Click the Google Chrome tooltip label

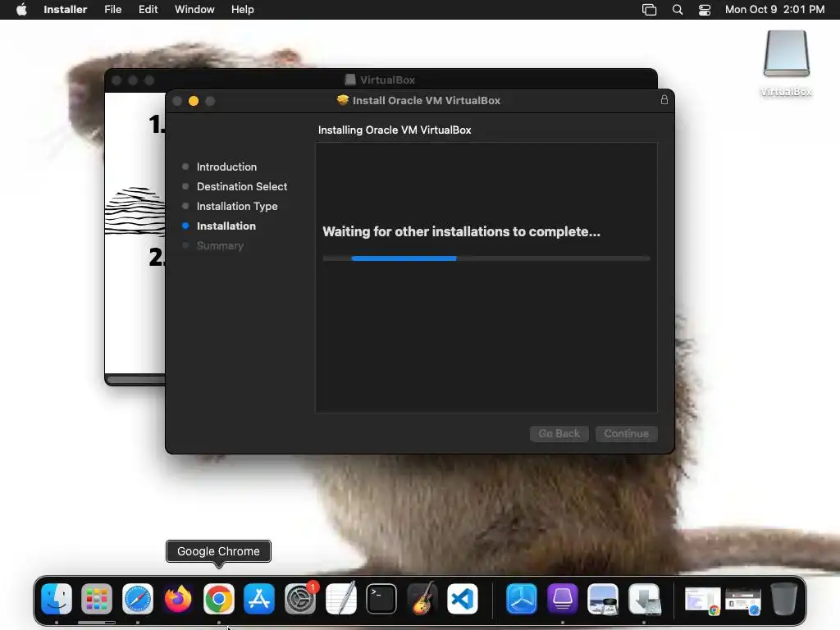[x=218, y=551]
